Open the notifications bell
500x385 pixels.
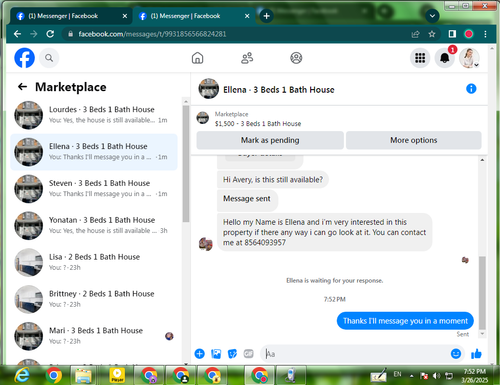coord(445,58)
